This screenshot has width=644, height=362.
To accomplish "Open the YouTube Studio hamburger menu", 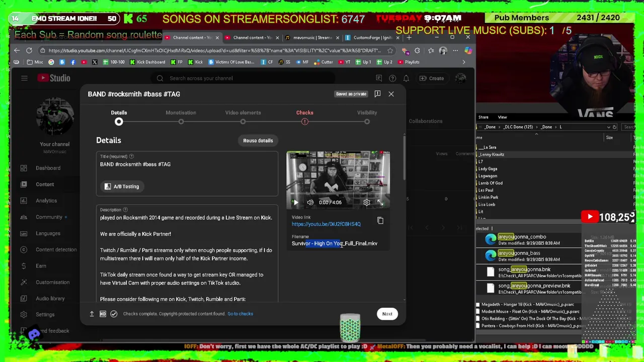I will [x=24, y=78].
